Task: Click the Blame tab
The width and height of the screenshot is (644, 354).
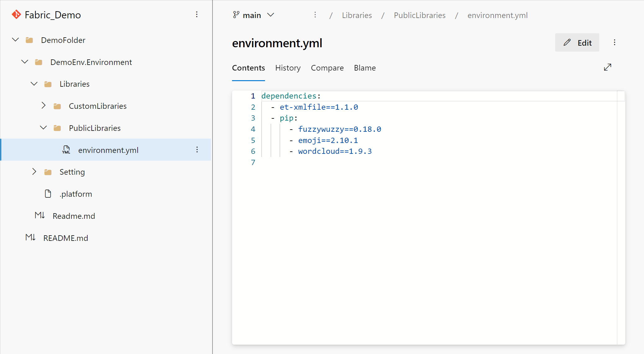Action: 364,67
